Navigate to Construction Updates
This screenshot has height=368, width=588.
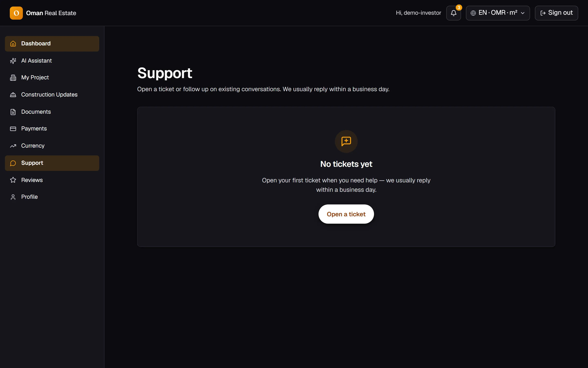pyautogui.click(x=52, y=95)
